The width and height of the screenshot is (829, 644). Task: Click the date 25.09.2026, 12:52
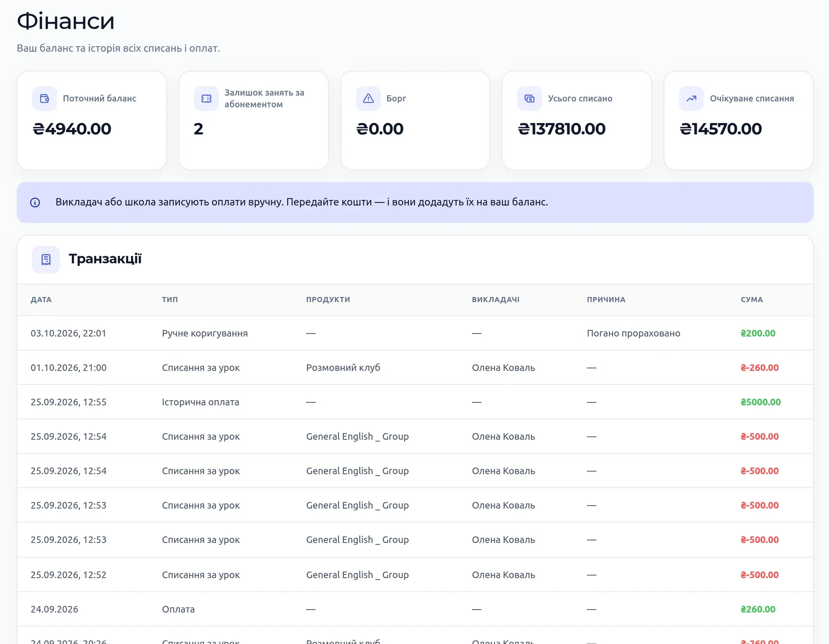[69, 575]
